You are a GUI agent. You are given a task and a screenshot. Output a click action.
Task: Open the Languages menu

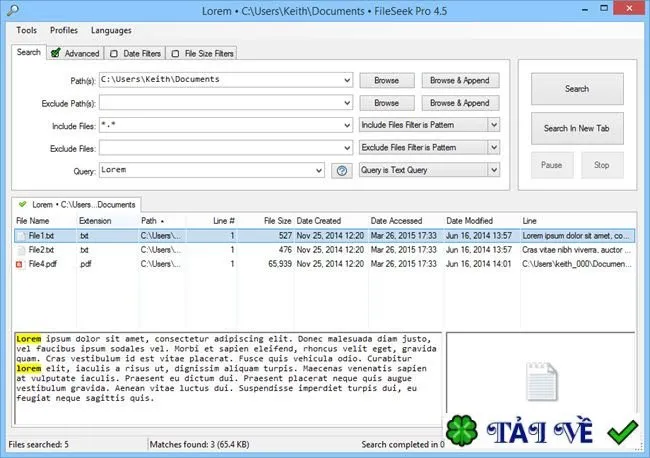click(x=111, y=30)
